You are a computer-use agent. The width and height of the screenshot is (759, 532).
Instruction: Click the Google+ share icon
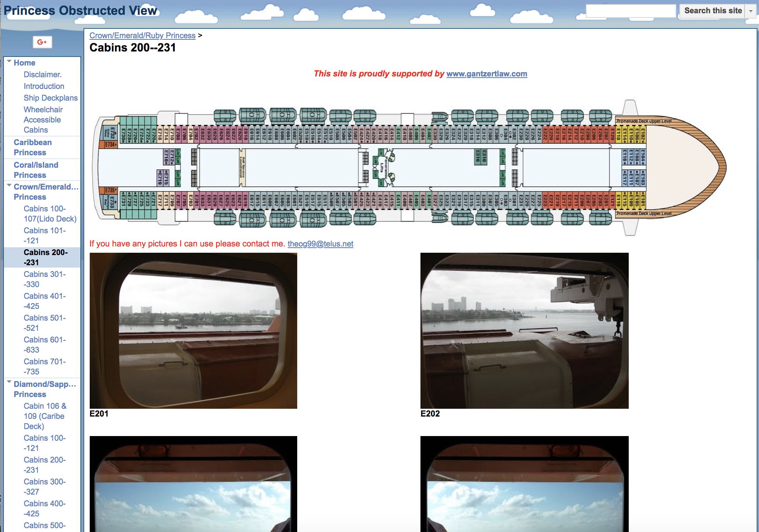click(x=42, y=42)
